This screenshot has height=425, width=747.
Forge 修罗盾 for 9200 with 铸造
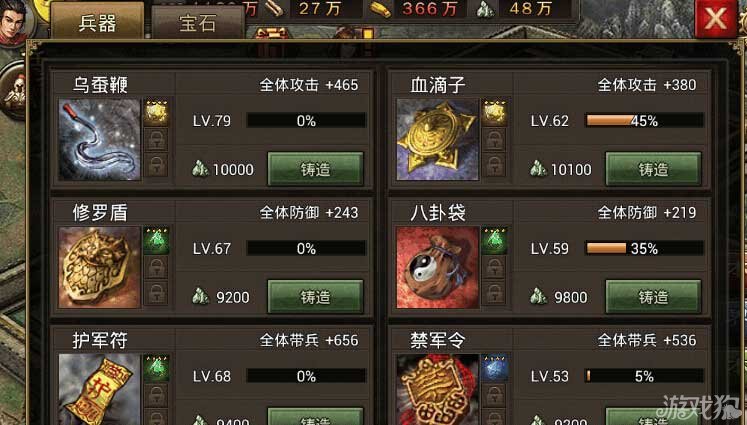click(315, 296)
